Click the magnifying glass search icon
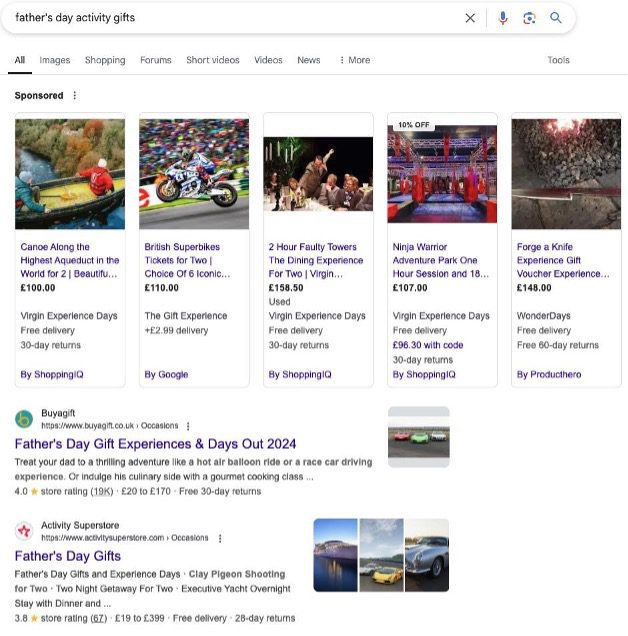Screen dimensions: 628x636 pos(556,18)
